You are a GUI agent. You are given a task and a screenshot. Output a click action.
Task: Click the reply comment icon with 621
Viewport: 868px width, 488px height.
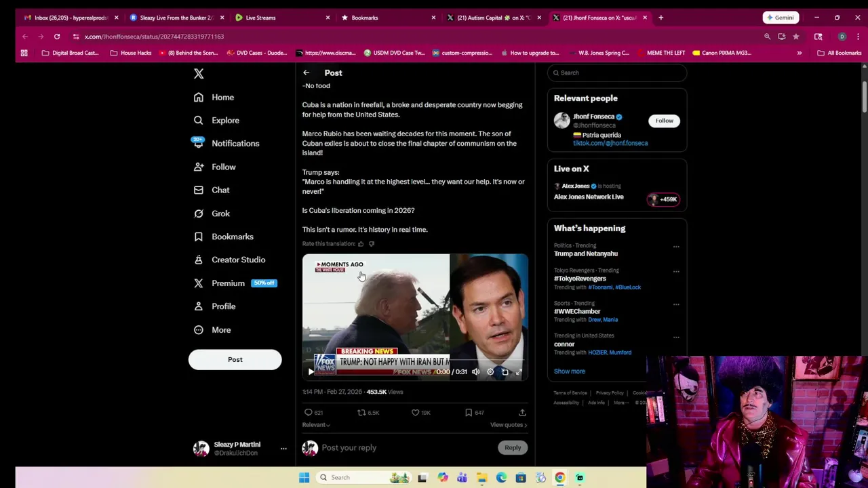pyautogui.click(x=313, y=412)
